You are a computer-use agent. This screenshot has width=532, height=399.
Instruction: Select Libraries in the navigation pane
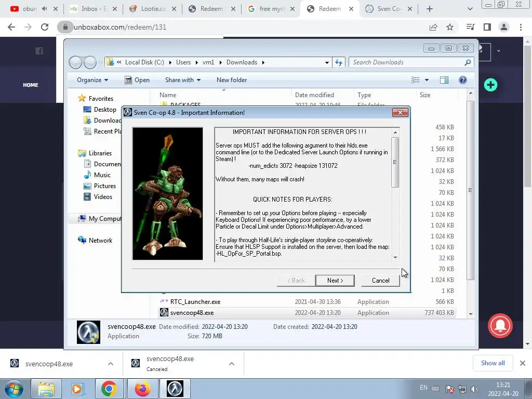point(100,153)
